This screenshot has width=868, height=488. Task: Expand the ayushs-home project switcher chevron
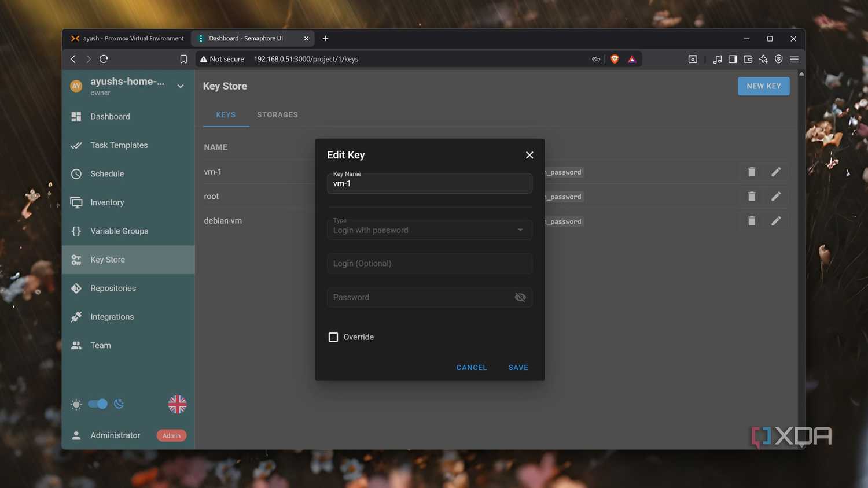point(181,86)
